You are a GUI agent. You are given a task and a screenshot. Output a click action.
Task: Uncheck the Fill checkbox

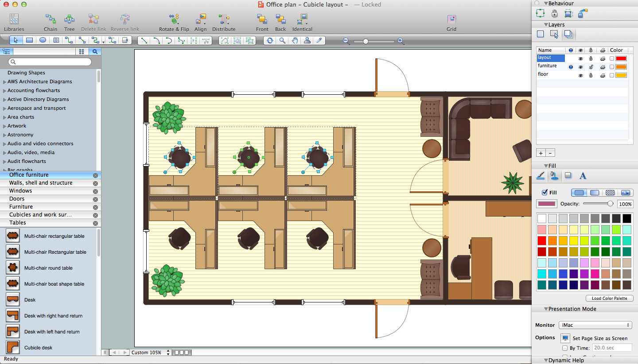coord(545,193)
